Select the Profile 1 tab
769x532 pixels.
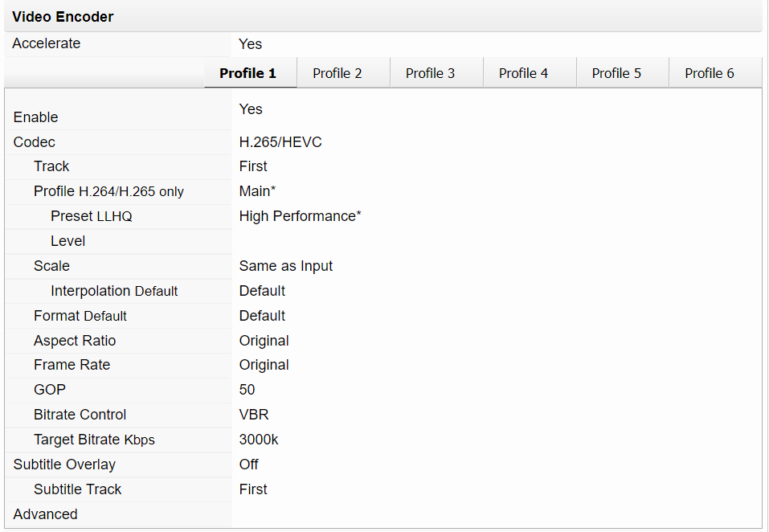247,73
